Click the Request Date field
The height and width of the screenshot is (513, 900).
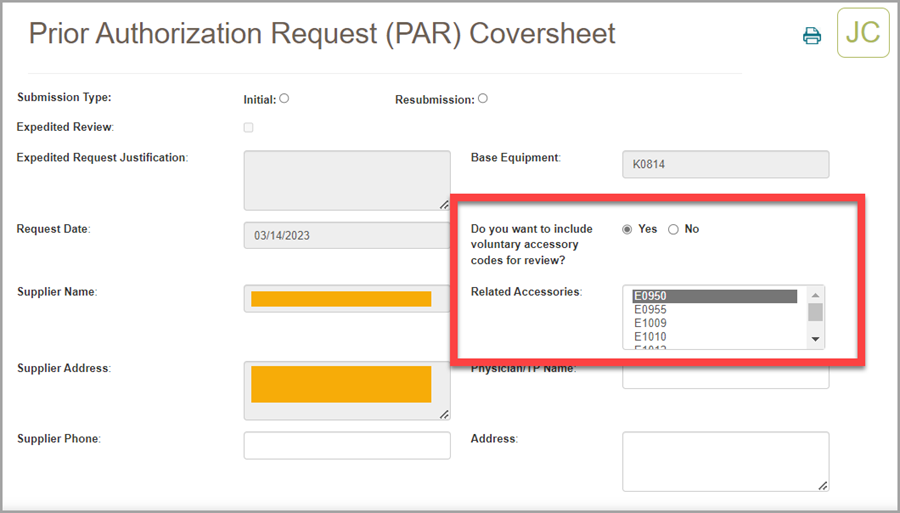coord(346,236)
